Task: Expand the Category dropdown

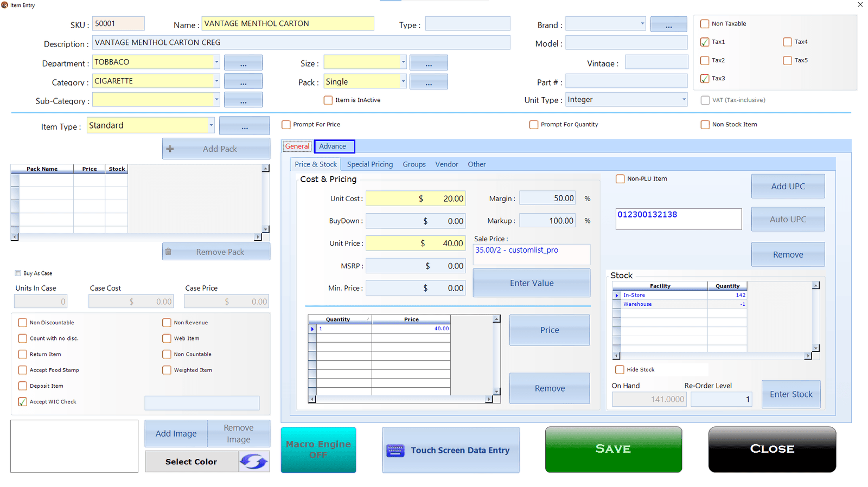Action: tap(216, 81)
